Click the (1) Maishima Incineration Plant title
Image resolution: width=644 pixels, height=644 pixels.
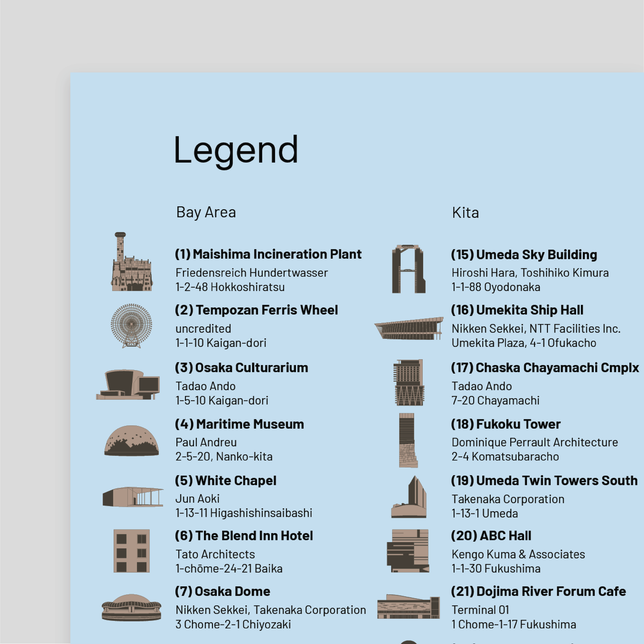268,254
